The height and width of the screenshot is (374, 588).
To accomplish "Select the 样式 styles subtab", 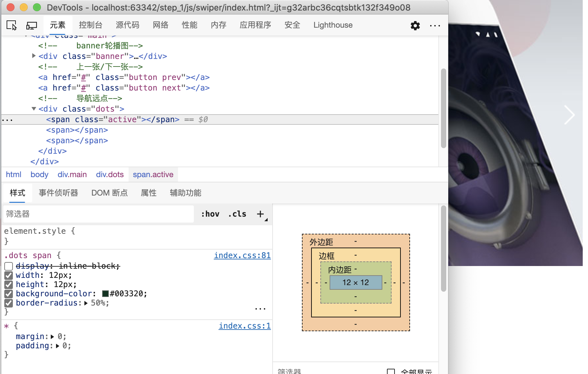I will coord(17,193).
